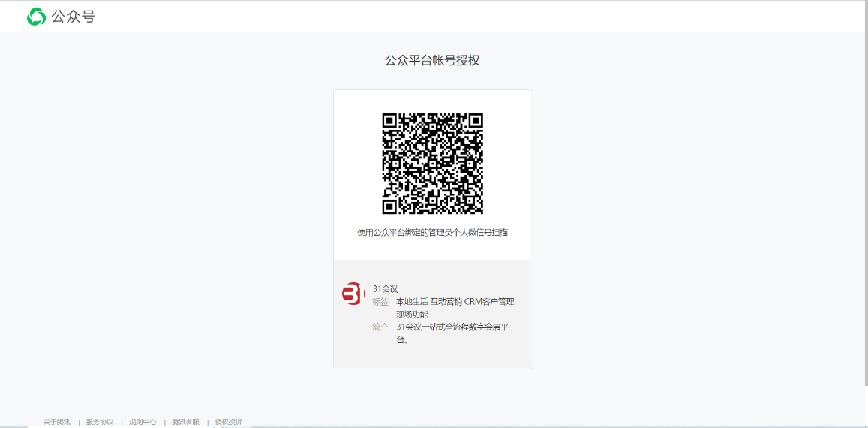Click the green WeChat Official Account logo
This screenshot has width=868, height=428.
(36, 17)
